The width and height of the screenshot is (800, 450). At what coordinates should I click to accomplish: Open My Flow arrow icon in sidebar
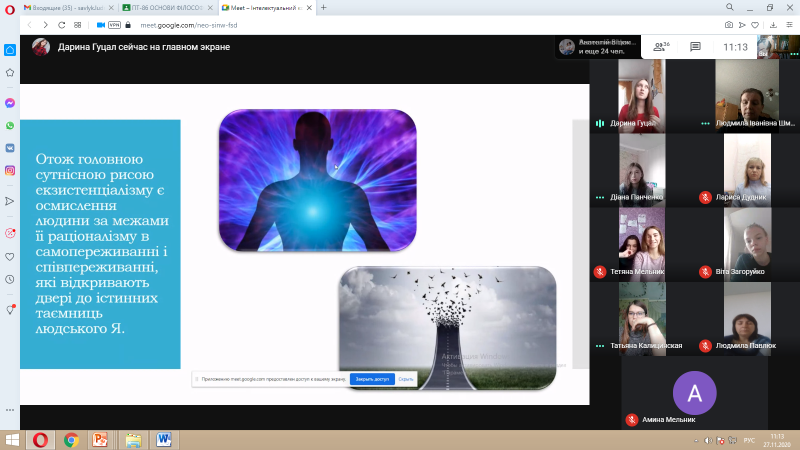coord(10,202)
